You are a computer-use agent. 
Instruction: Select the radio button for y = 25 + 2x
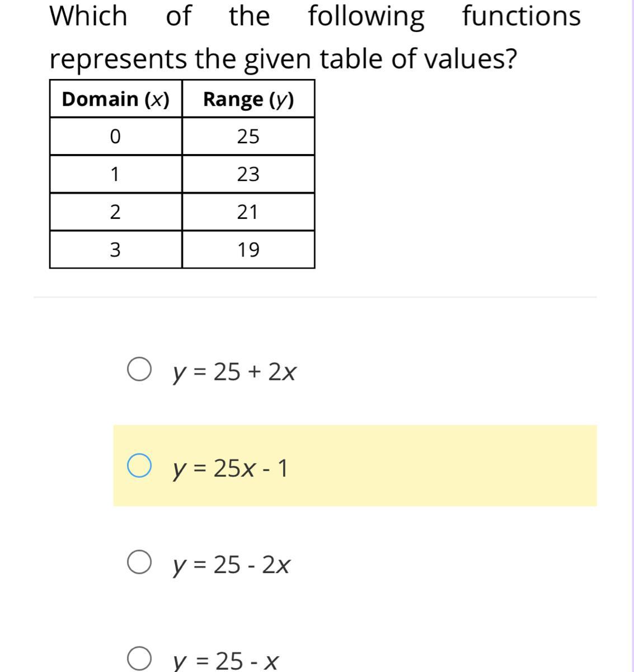[x=139, y=370]
